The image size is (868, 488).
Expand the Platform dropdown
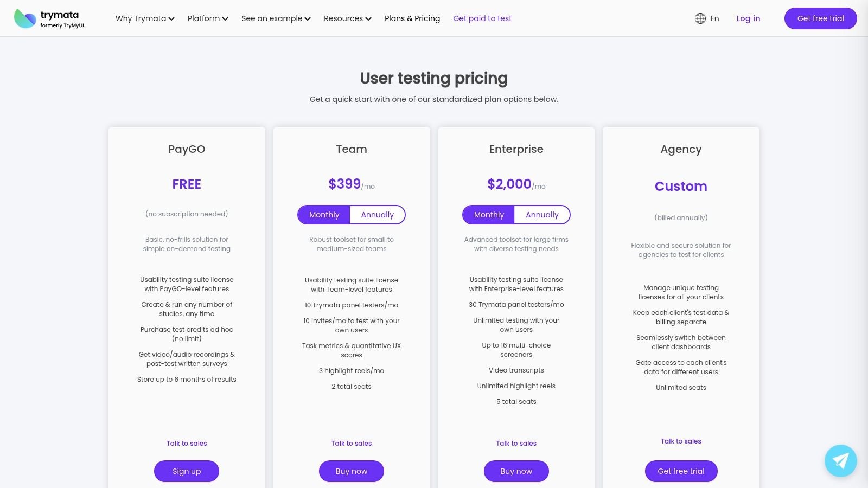(207, 18)
